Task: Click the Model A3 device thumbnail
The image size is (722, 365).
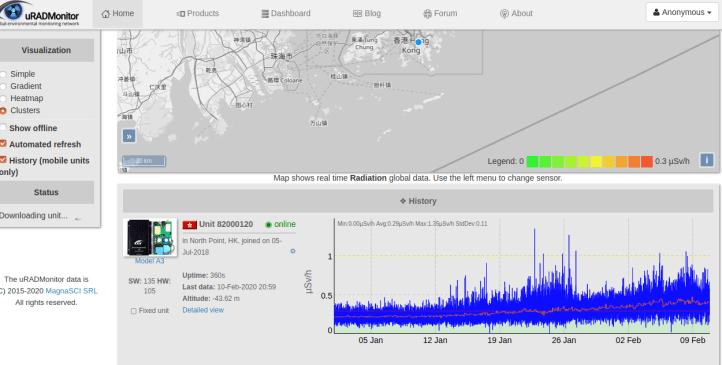Action: point(150,238)
